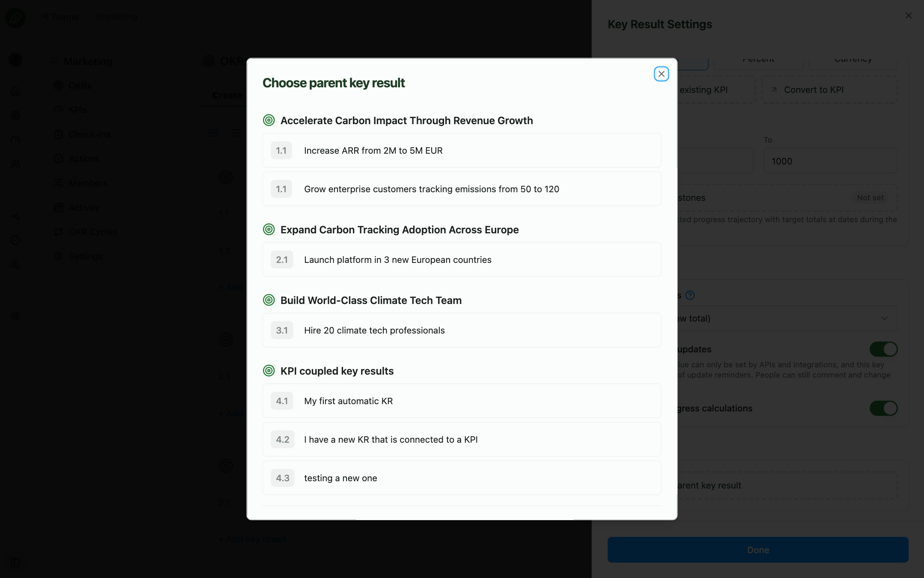Choose My first automatic KR as parent
Viewport: 924px width, 578px height.
pos(462,401)
